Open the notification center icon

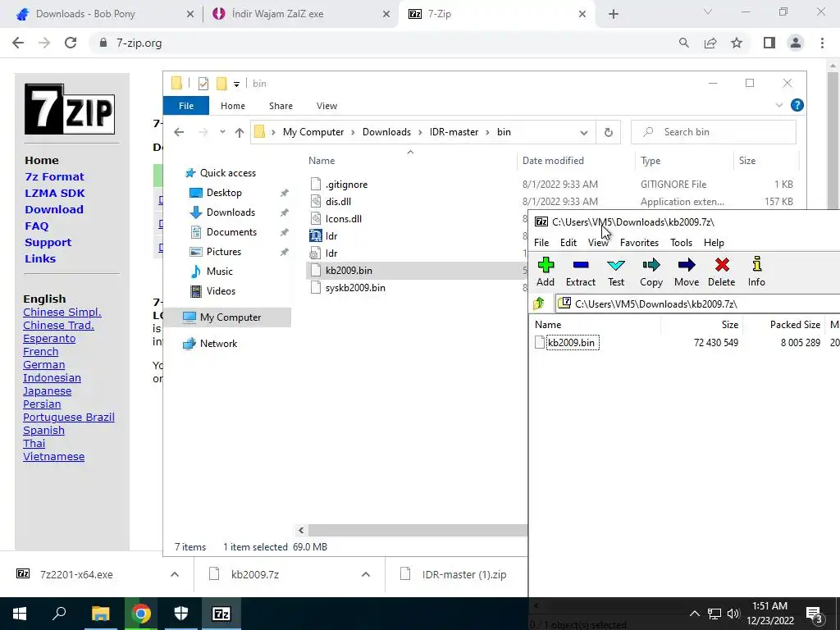(x=815, y=614)
